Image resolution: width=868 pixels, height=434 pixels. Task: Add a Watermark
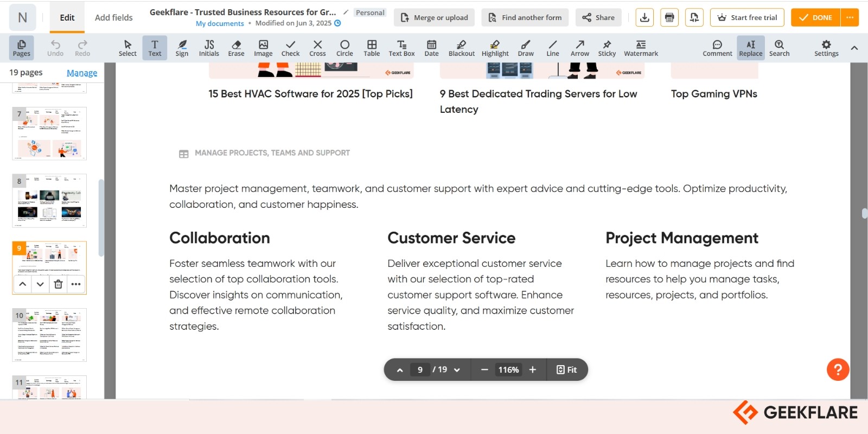[641, 48]
